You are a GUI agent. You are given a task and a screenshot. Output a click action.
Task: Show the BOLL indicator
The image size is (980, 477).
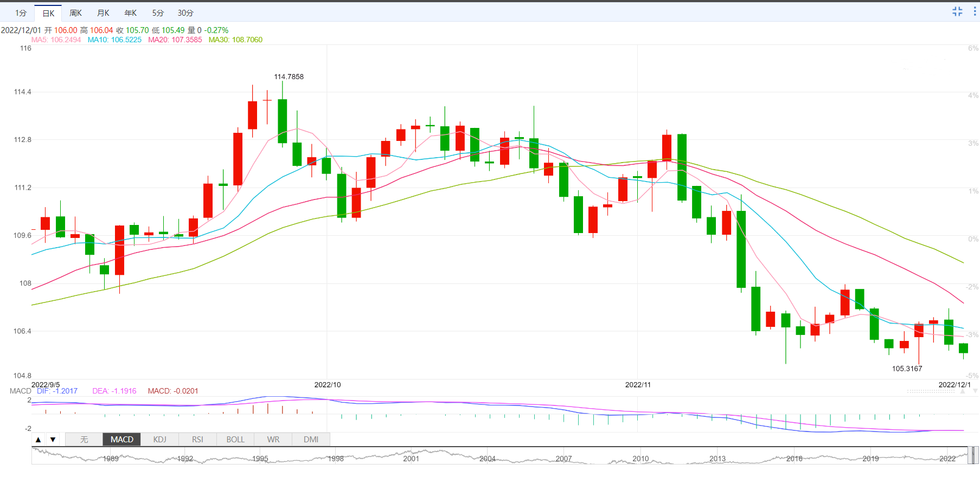[235, 440]
